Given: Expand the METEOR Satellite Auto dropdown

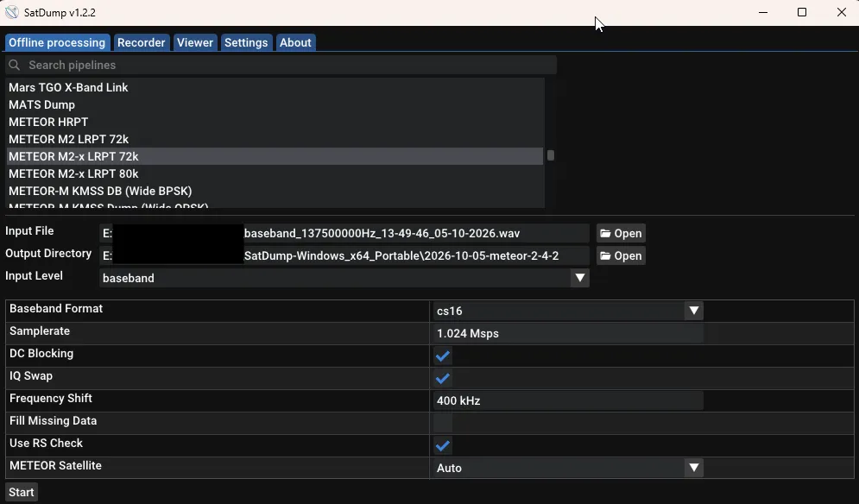Looking at the screenshot, I should pyautogui.click(x=568, y=468).
